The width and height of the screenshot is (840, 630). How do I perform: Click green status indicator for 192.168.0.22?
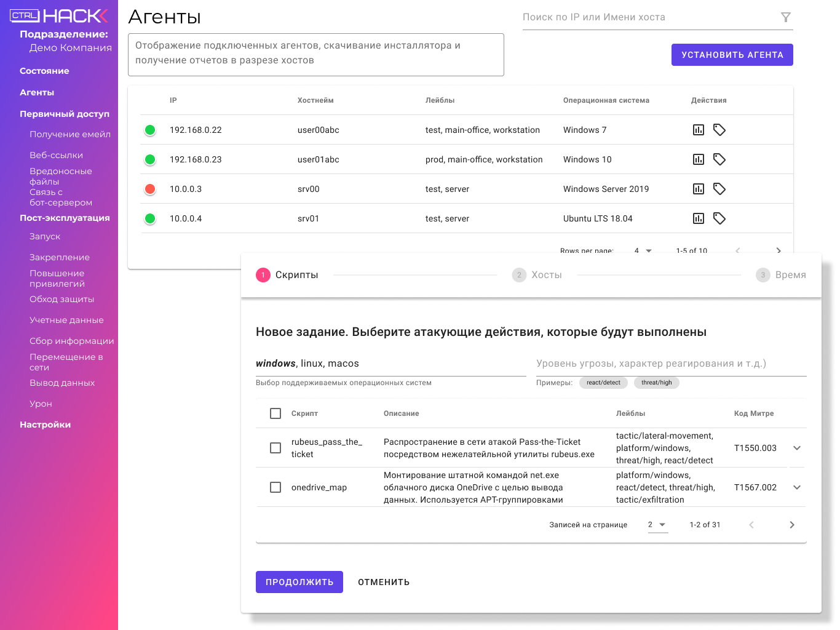(x=150, y=130)
